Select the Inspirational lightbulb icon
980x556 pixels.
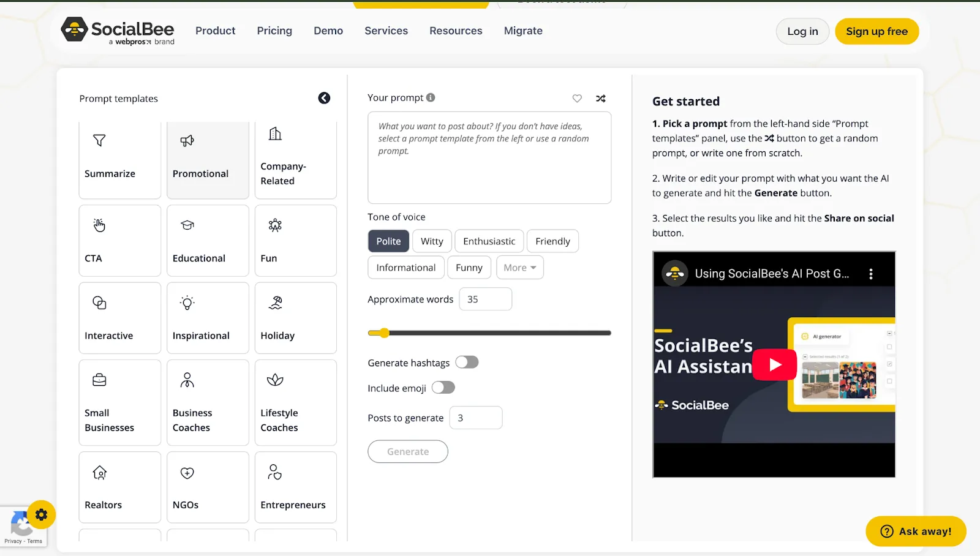(187, 302)
